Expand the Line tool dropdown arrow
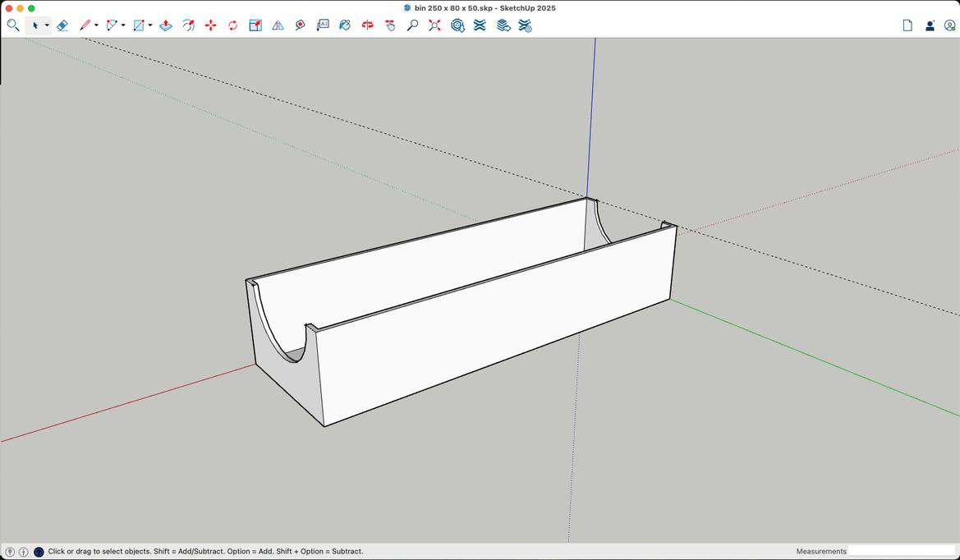The height and width of the screenshot is (560, 960). click(x=96, y=25)
